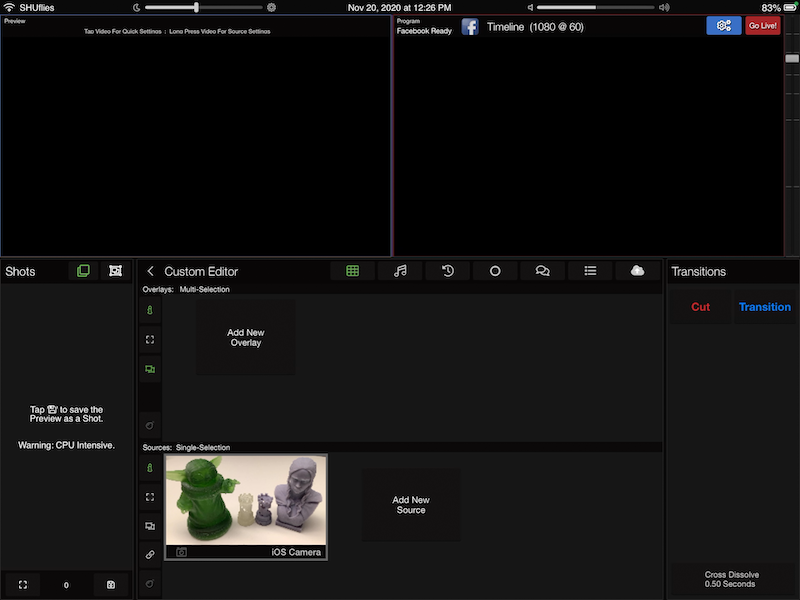Open the history clock panel

[x=448, y=271]
